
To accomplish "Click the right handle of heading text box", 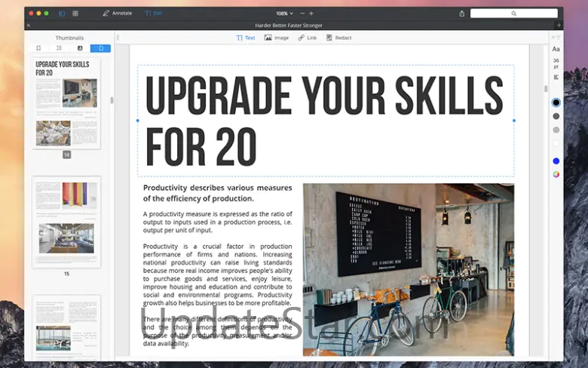I will (x=514, y=121).
